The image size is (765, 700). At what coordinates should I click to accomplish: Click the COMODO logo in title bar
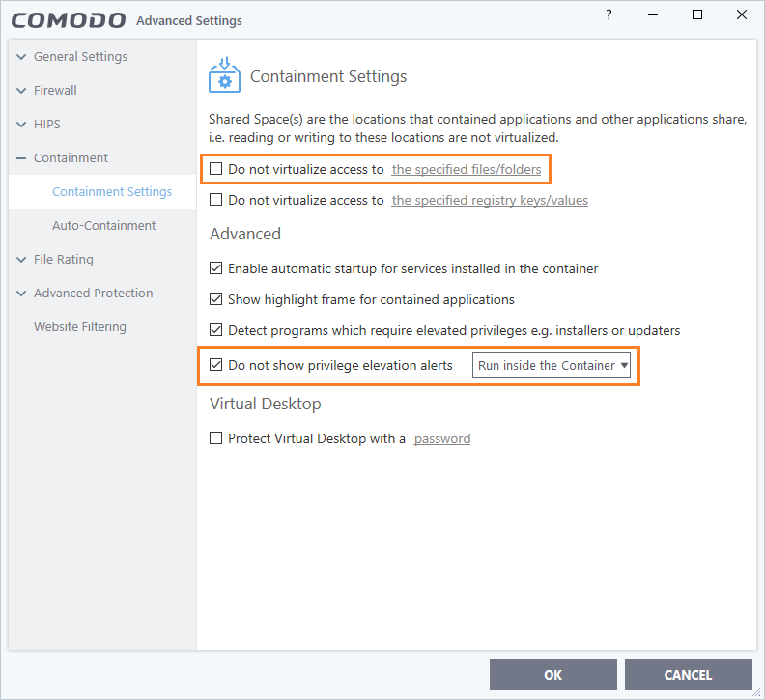click(68, 20)
